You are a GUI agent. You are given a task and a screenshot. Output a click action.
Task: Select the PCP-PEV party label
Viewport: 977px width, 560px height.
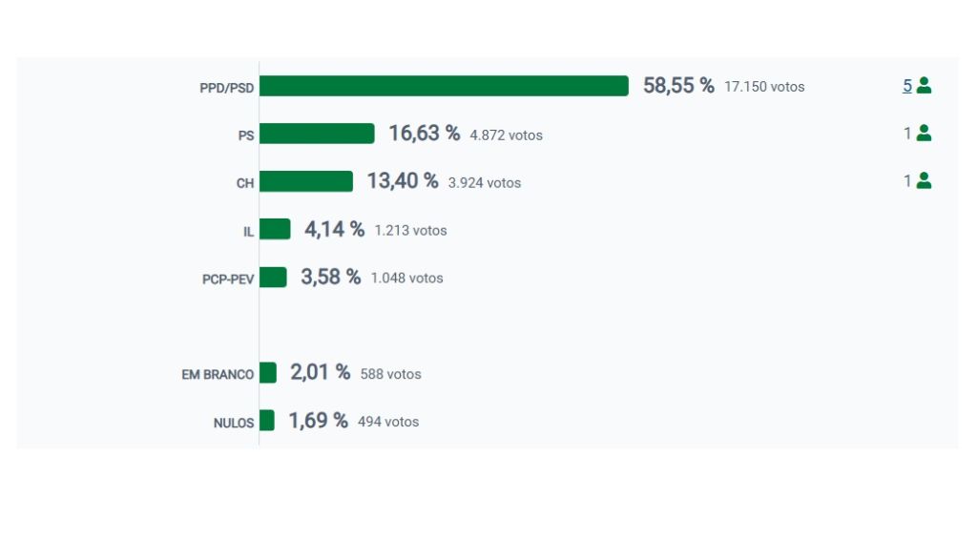228,280
